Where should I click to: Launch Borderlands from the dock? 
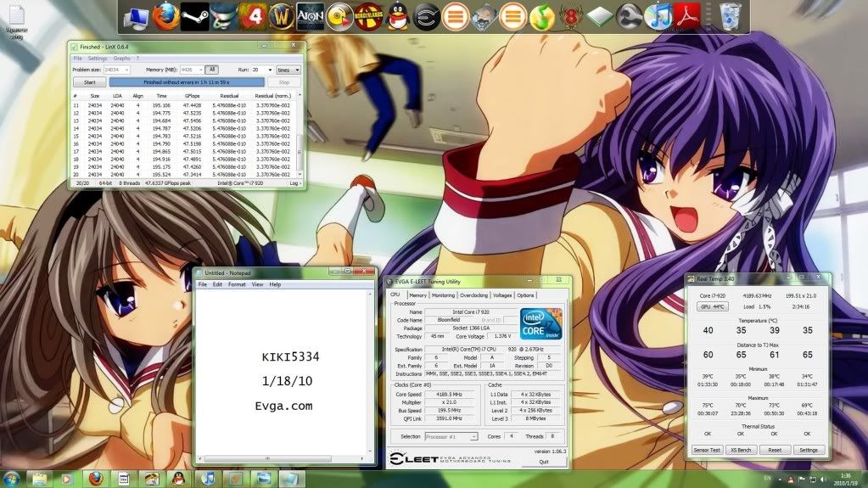pos(369,15)
